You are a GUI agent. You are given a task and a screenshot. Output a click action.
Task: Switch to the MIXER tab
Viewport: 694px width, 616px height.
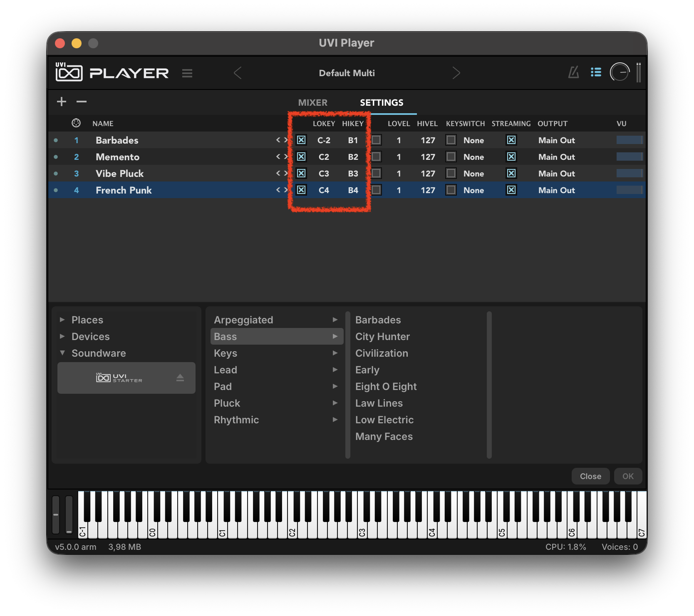(x=313, y=103)
